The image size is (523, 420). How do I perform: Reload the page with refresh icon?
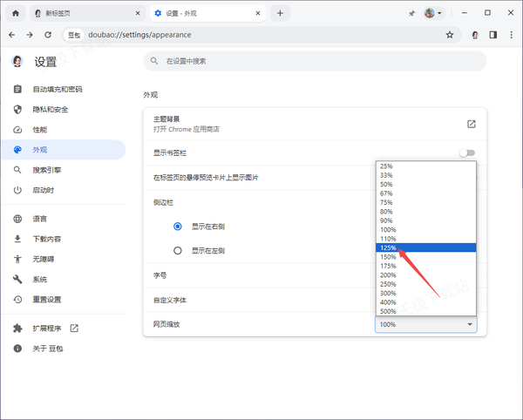(47, 35)
